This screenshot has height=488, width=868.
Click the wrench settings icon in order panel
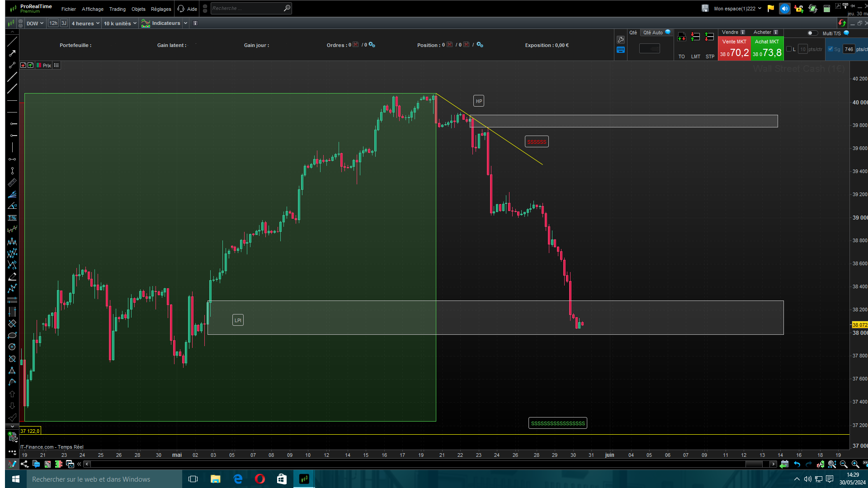(621, 40)
